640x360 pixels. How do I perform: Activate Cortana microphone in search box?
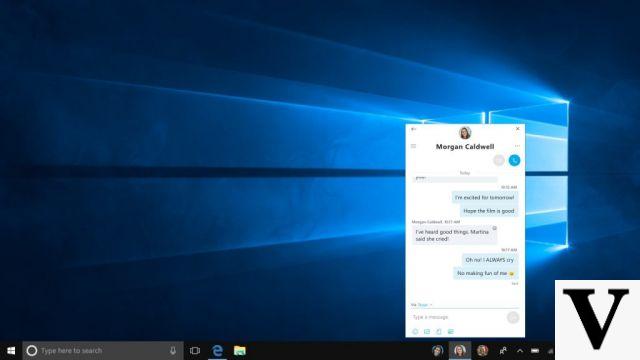173,351
